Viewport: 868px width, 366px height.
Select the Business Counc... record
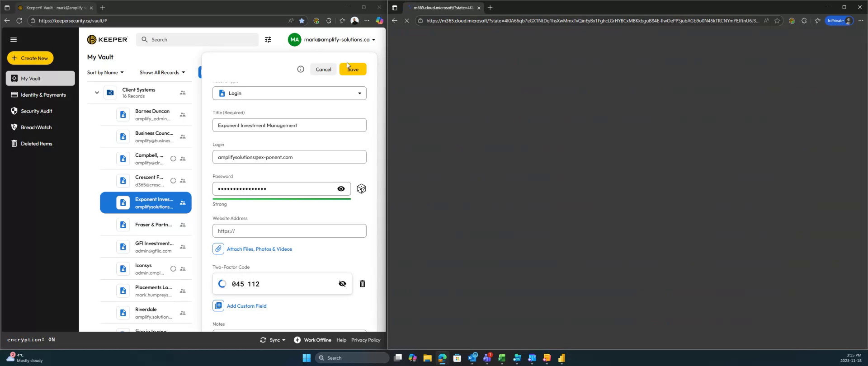pos(146,136)
